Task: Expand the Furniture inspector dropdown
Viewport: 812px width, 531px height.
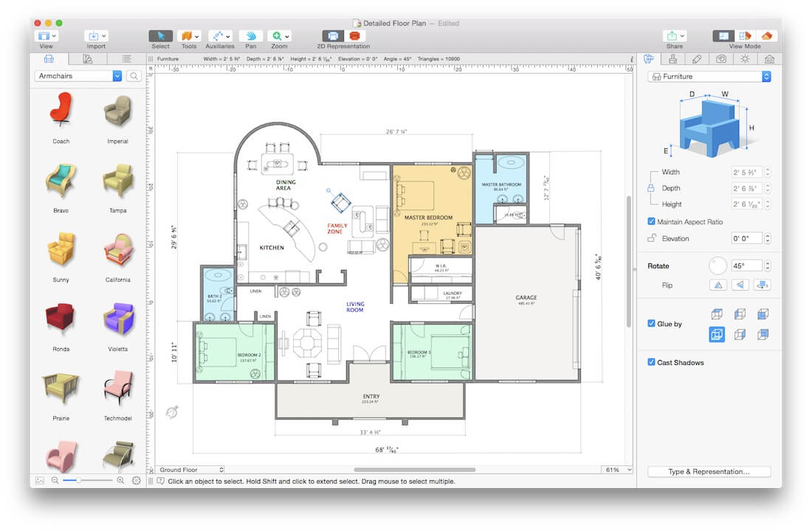Action: tap(709, 77)
